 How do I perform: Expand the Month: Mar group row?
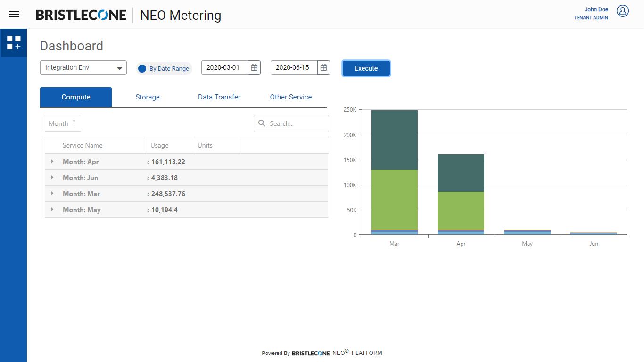(x=52, y=194)
